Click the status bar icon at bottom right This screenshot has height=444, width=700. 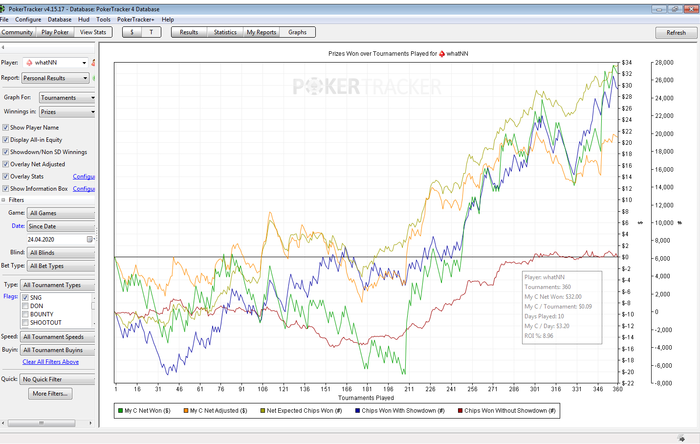tap(681, 438)
